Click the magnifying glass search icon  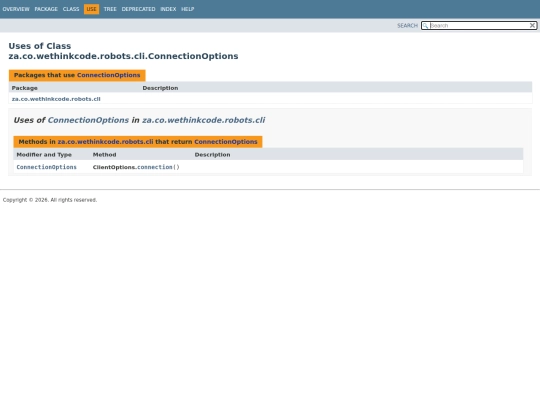click(x=426, y=25)
